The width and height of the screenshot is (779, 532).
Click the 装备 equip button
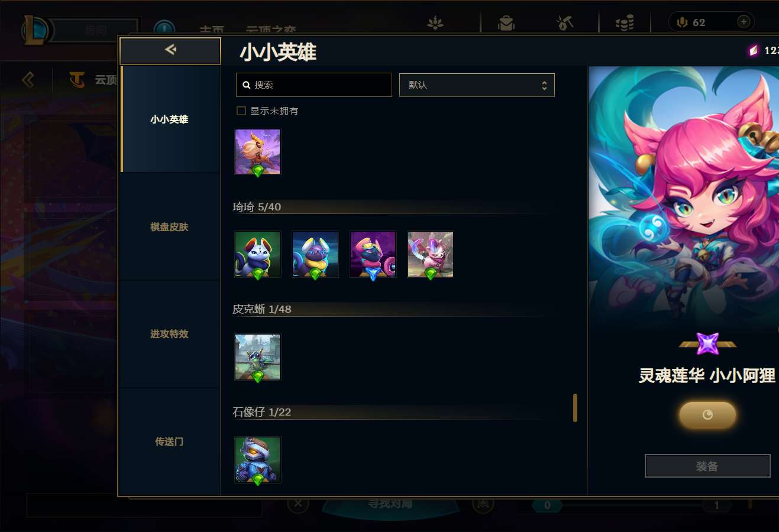(707, 466)
